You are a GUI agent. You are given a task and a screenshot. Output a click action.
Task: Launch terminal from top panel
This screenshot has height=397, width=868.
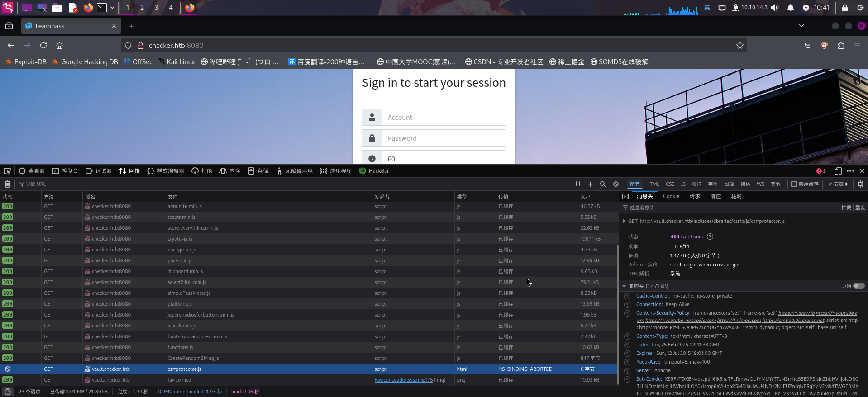pos(102,8)
